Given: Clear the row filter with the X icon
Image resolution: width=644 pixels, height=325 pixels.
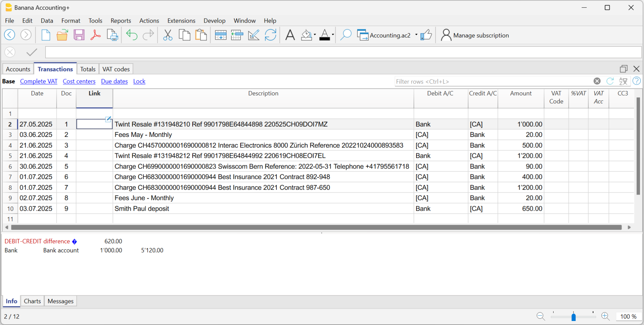Looking at the screenshot, I should click(597, 81).
